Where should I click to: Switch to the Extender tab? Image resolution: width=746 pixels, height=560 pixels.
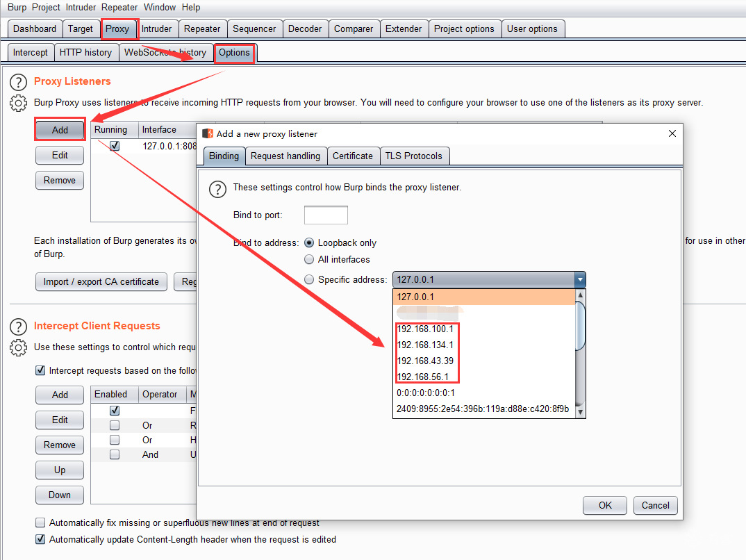click(404, 28)
